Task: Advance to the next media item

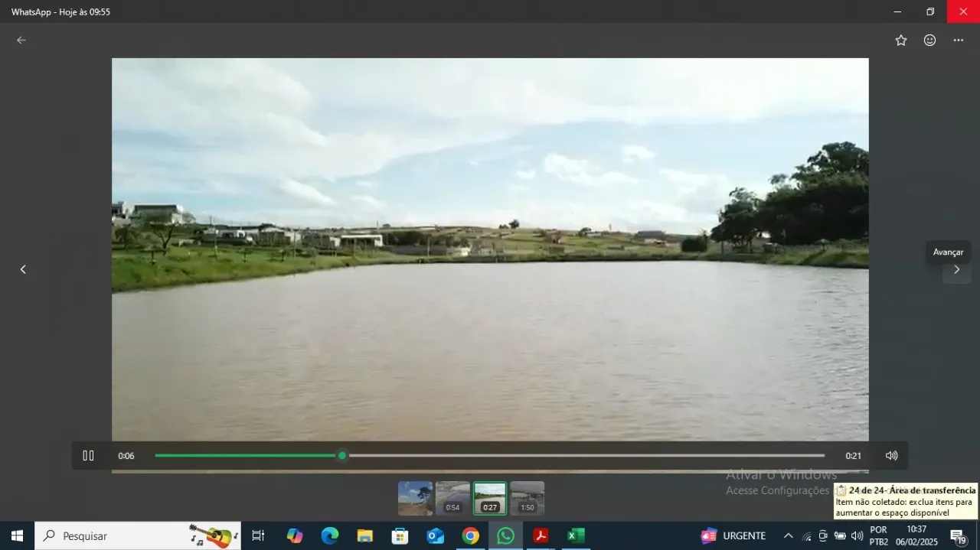Action: (956, 269)
